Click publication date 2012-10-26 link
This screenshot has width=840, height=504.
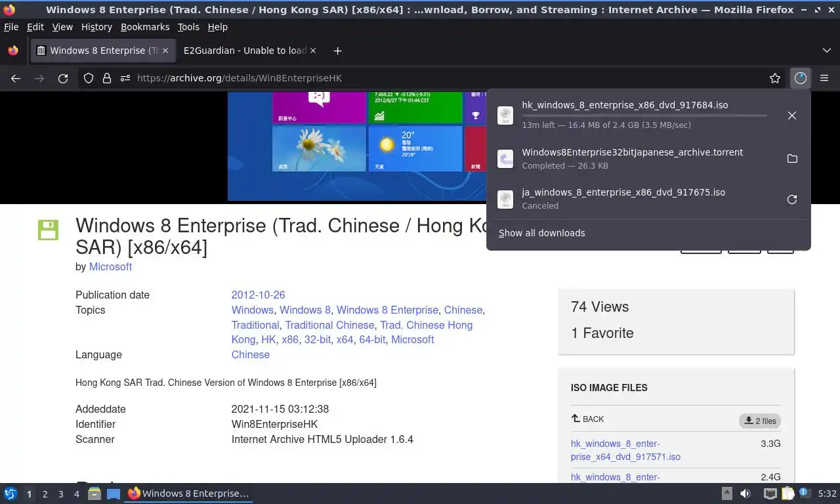(x=258, y=295)
